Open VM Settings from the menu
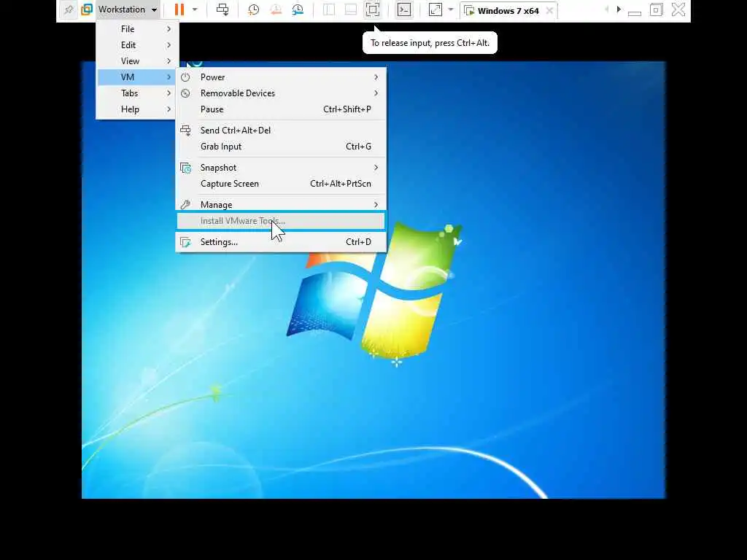This screenshot has height=560, width=747. [281, 242]
